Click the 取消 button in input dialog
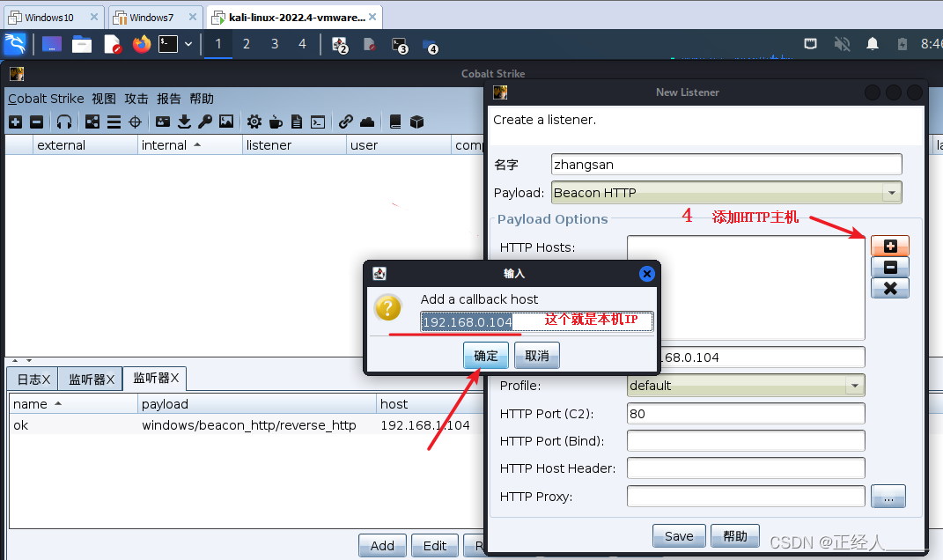 (x=537, y=356)
